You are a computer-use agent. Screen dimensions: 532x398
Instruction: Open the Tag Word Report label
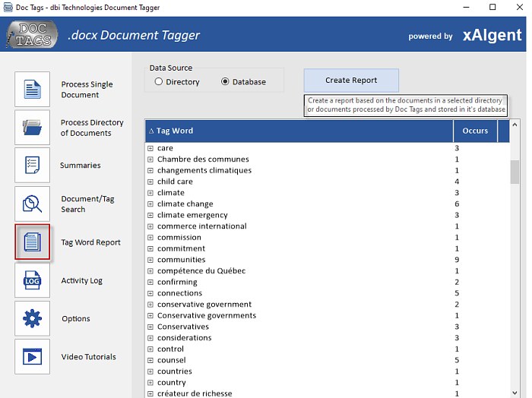[x=90, y=242]
